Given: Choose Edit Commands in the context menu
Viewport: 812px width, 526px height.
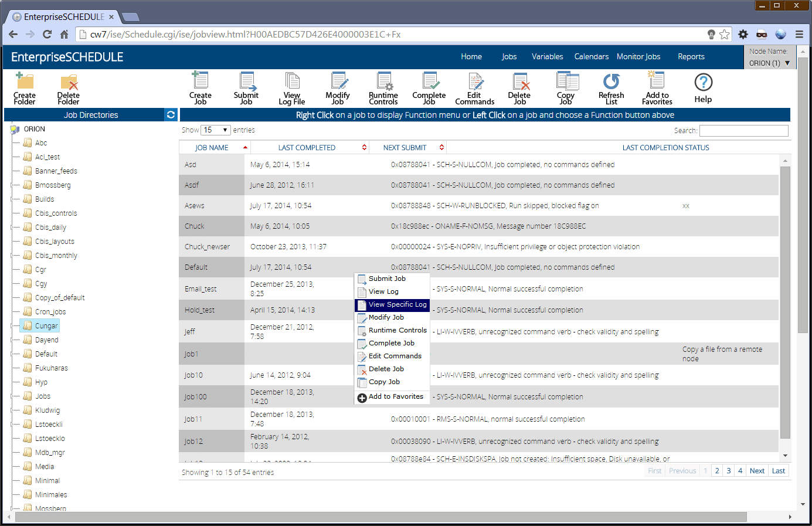Looking at the screenshot, I should click(392, 356).
